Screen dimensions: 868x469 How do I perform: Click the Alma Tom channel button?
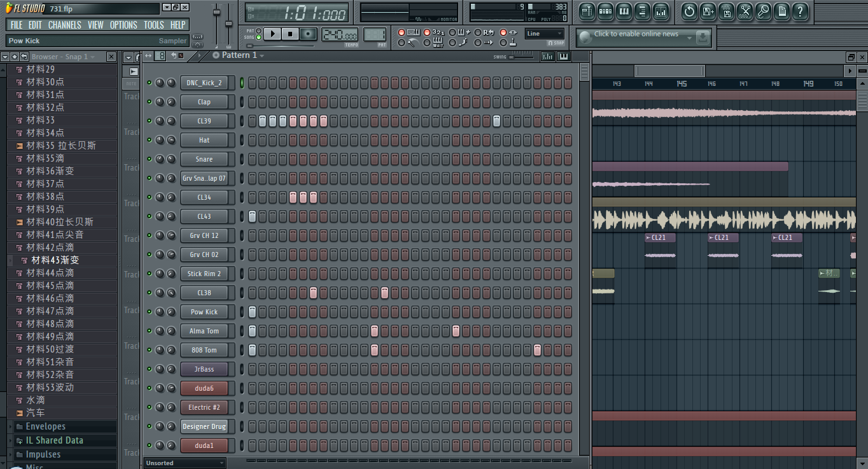204,331
